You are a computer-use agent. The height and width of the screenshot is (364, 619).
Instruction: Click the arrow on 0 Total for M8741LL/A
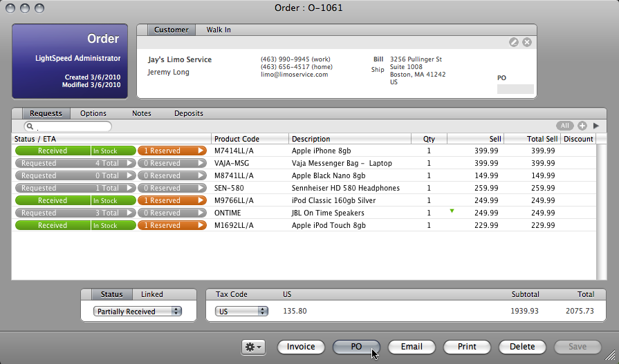click(129, 175)
